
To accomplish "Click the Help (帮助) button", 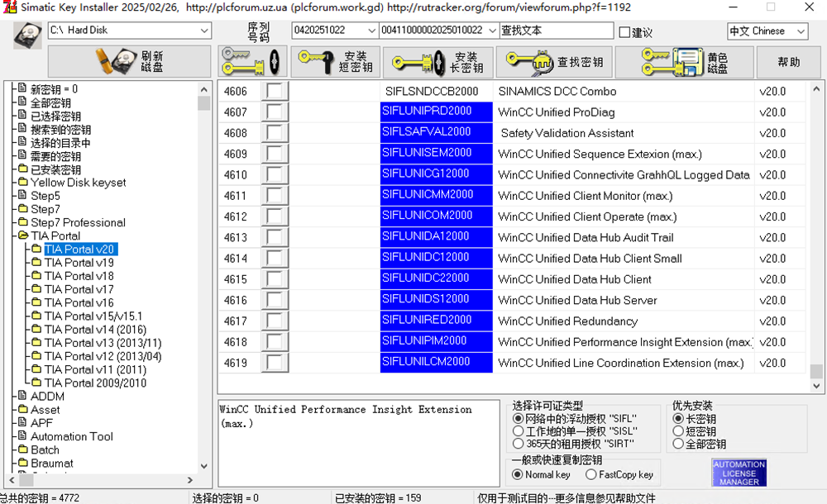I will pyautogui.click(x=788, y=62).
